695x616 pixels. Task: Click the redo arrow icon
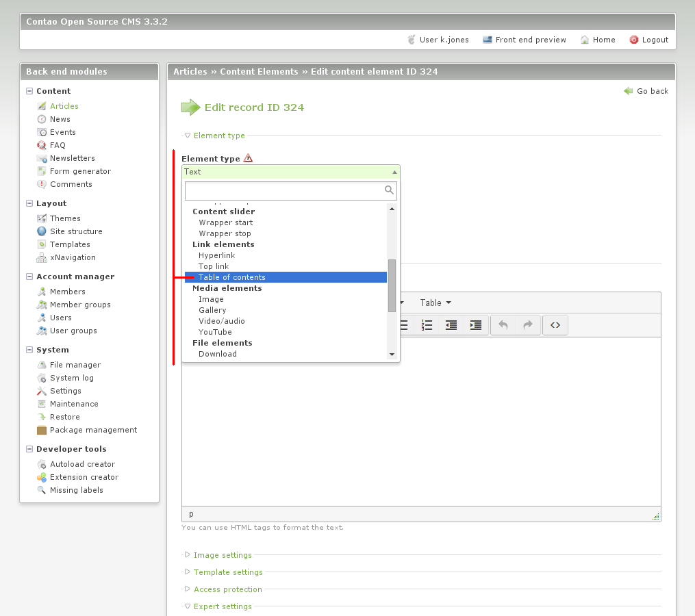(528, 325)
